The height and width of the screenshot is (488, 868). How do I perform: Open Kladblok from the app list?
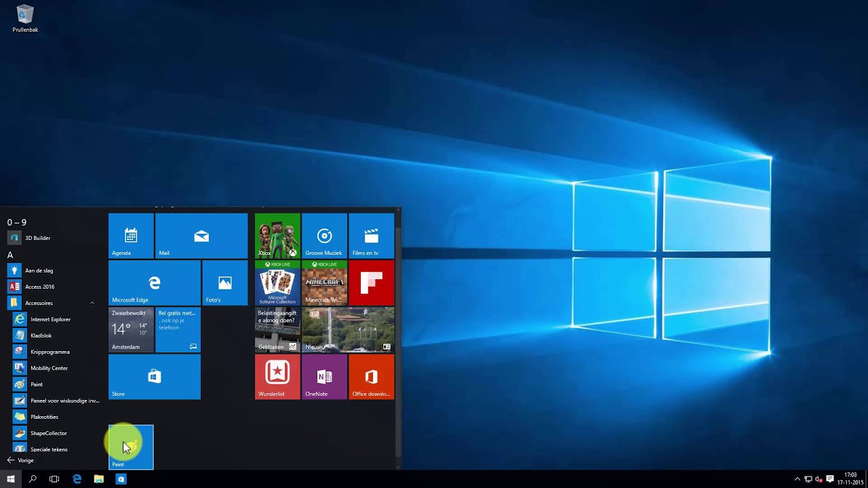point(56,335)
